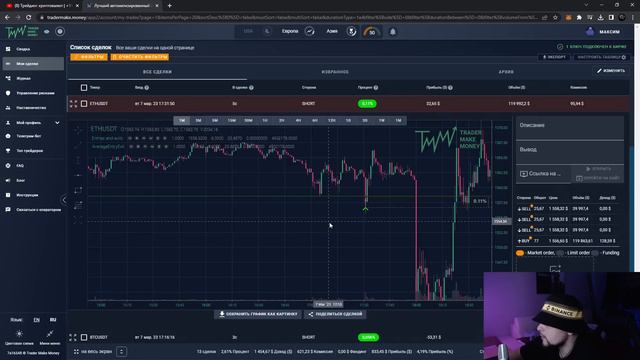Click Экспорт button

(554, 57)
